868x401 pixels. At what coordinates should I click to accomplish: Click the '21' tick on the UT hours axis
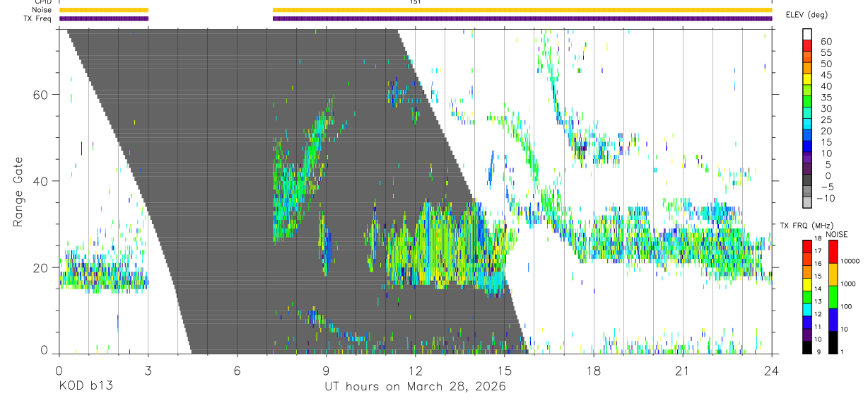click(682, 370)
